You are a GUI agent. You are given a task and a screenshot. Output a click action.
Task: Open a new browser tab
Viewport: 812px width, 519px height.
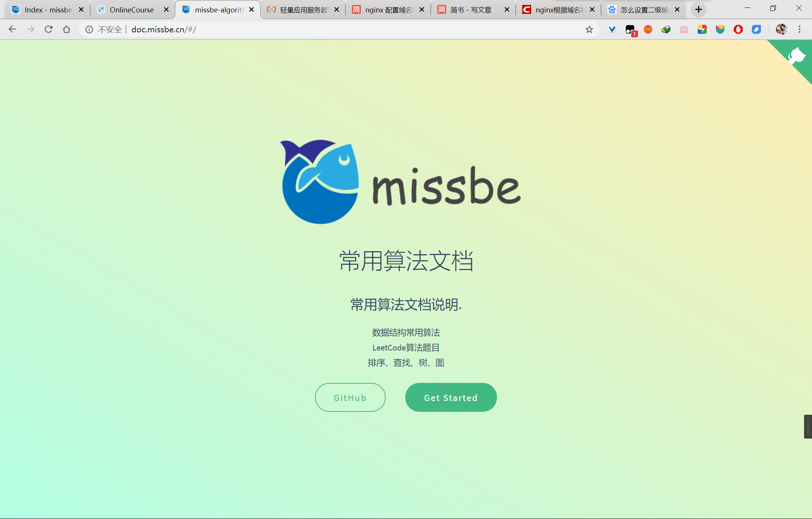click(698, 10)
